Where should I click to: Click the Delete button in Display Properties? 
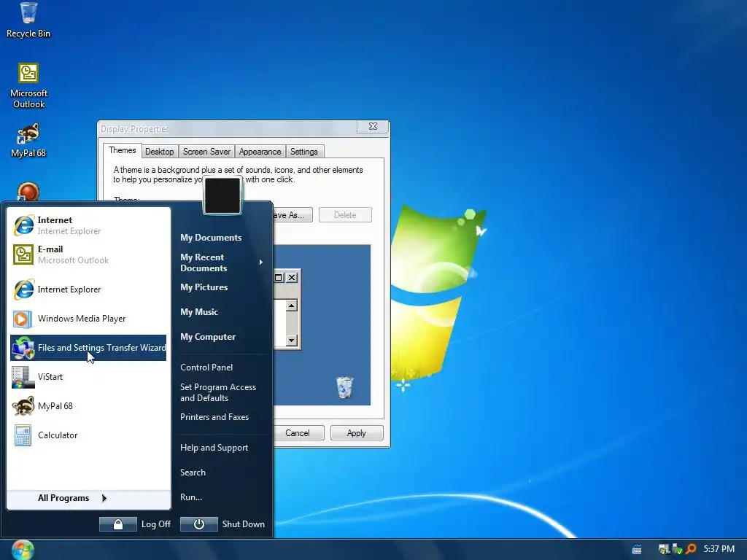[345, 215]
